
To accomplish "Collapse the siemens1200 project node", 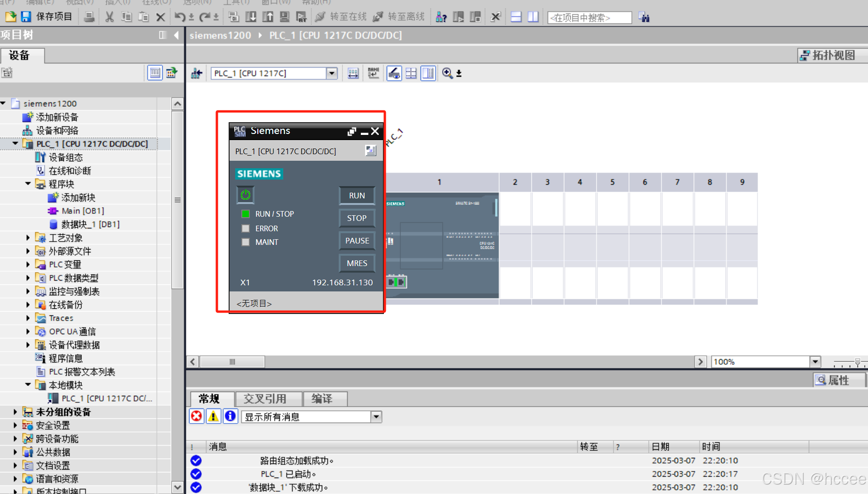I will pyautogui.click(x=4, y=103).
